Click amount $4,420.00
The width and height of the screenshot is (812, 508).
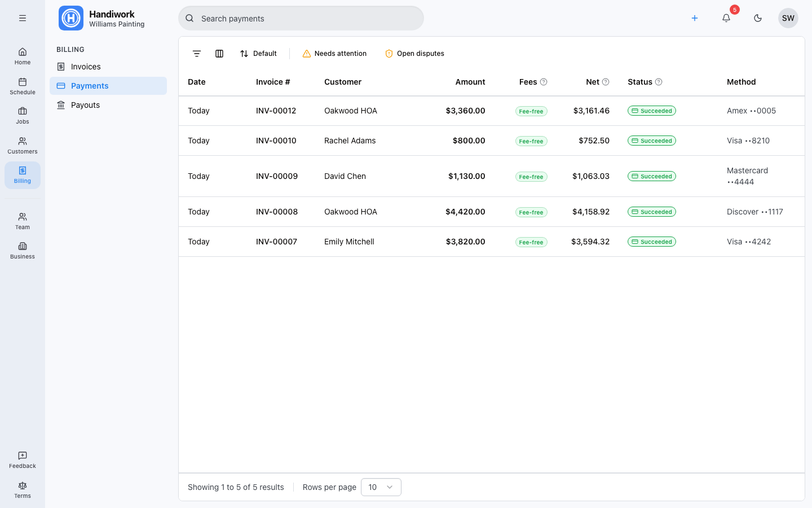[465, 212]
